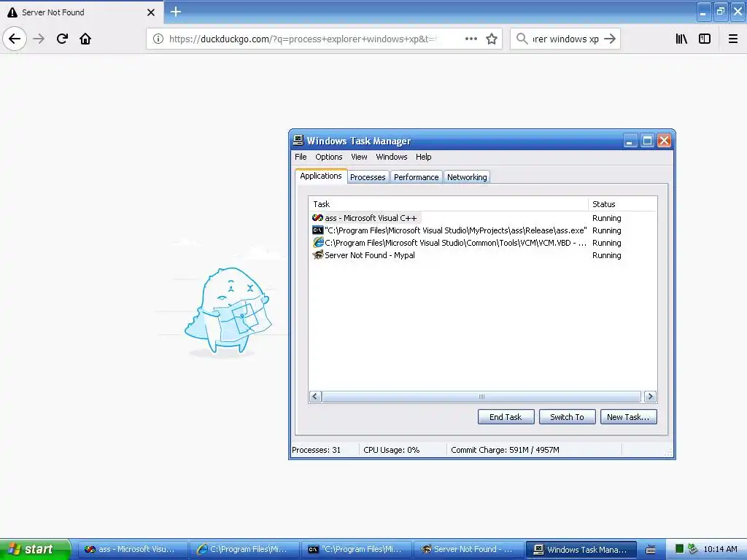The width and height of the screenshot is (747, 560).
Task: Open the Library icon in browser toolbar
Action: [x=681, y=39]
